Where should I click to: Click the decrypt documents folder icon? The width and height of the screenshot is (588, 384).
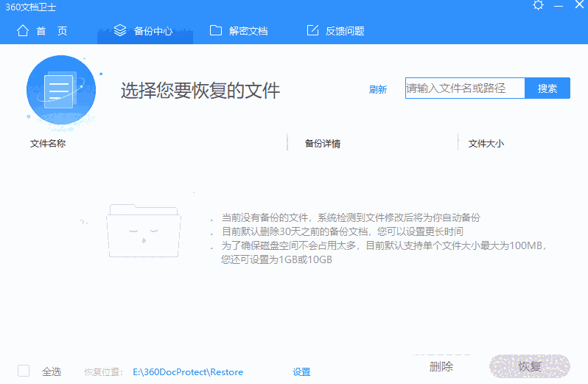point(216,30)
